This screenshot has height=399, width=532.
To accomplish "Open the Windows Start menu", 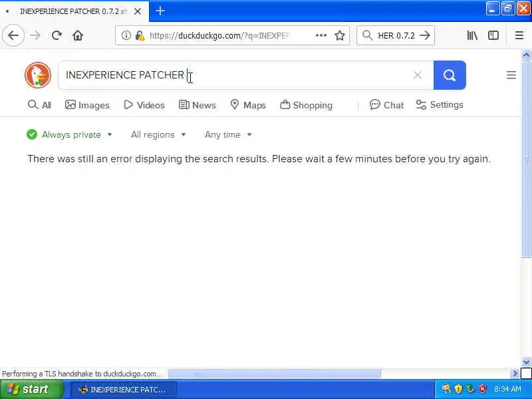I will click(31, 389).
